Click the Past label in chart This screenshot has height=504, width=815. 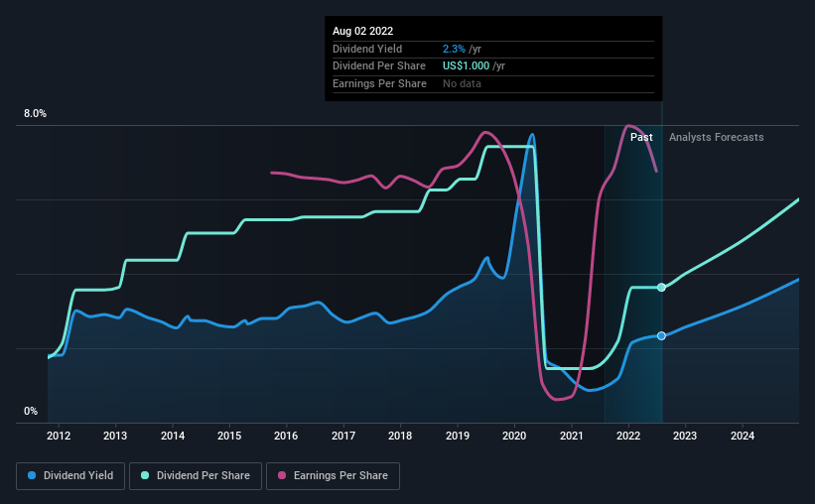(641, 137)
